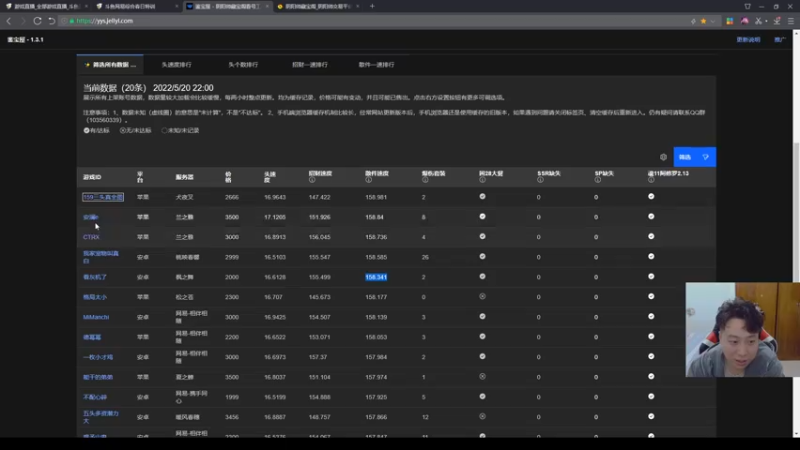Click info icon under 爆伤套装 header
Screen dimensions: 800x450
pos(425,180)
